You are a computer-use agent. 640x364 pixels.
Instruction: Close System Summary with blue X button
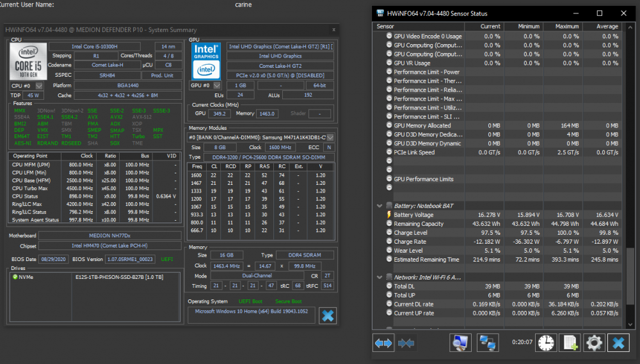coord(327,315)
